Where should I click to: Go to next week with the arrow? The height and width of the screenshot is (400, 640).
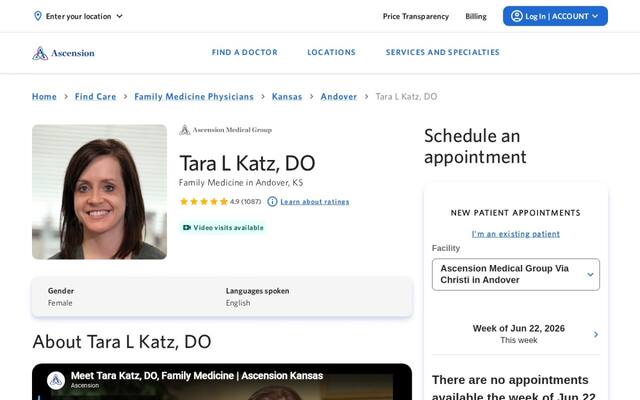pyautogui.click(x=596, y=334)
